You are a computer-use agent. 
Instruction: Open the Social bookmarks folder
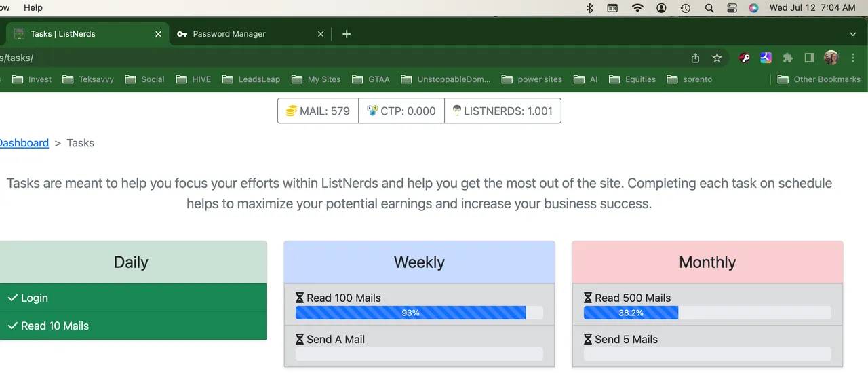[x=144, y=79]
